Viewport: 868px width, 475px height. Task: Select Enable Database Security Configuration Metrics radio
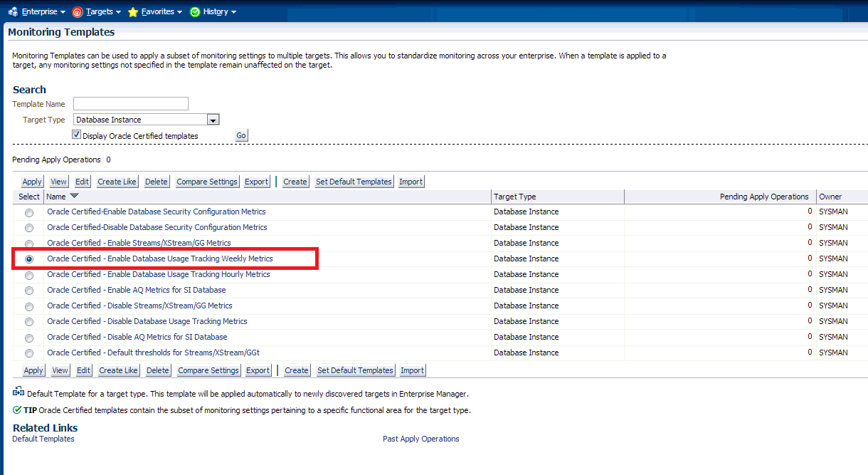[x=29, y=212]
